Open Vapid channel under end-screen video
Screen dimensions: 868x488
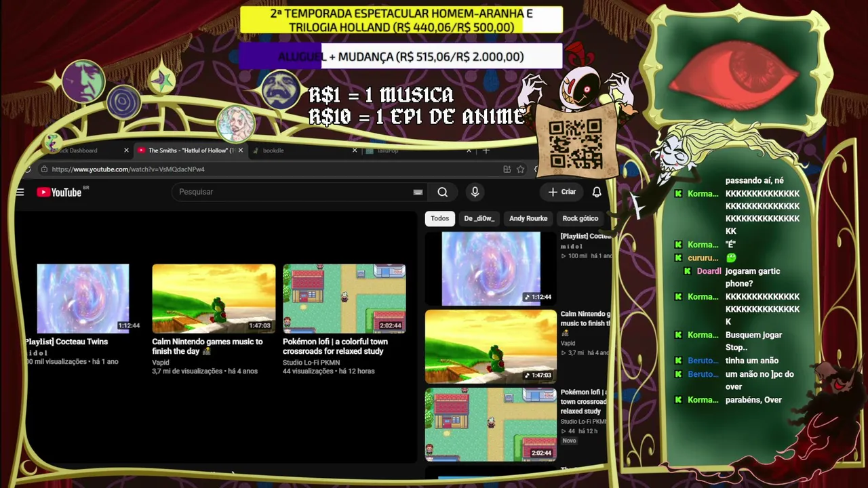(161, 363)
